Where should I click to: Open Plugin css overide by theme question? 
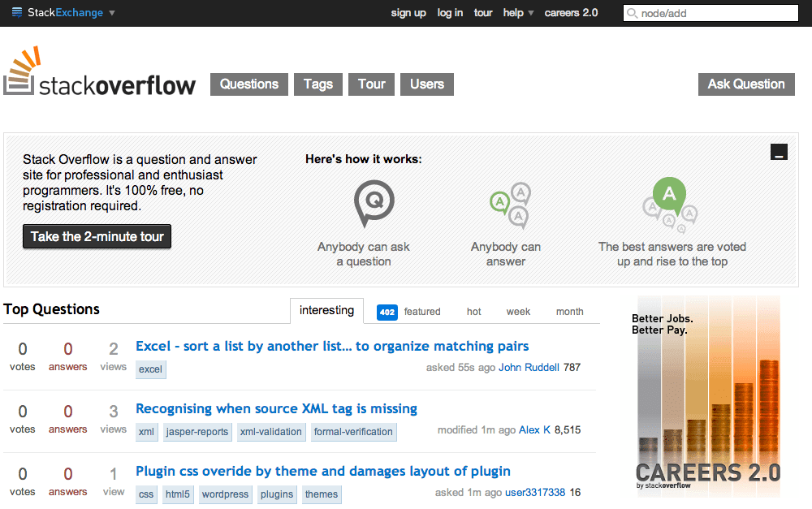[x=322, y=471]
